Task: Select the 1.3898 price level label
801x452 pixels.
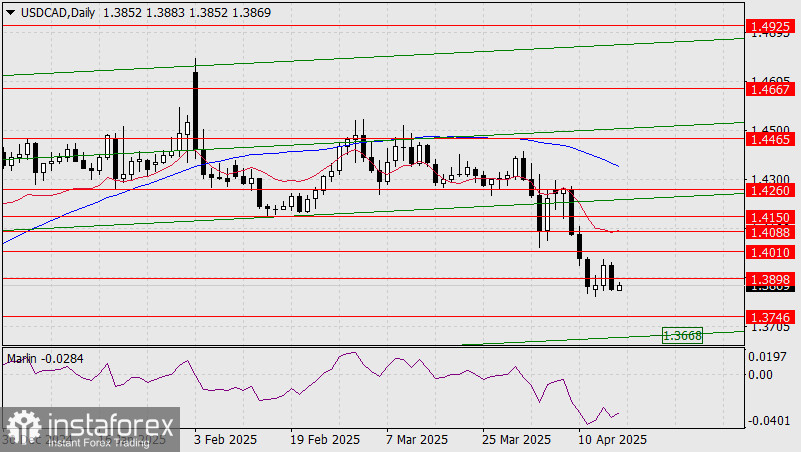Action: (770, 280)
